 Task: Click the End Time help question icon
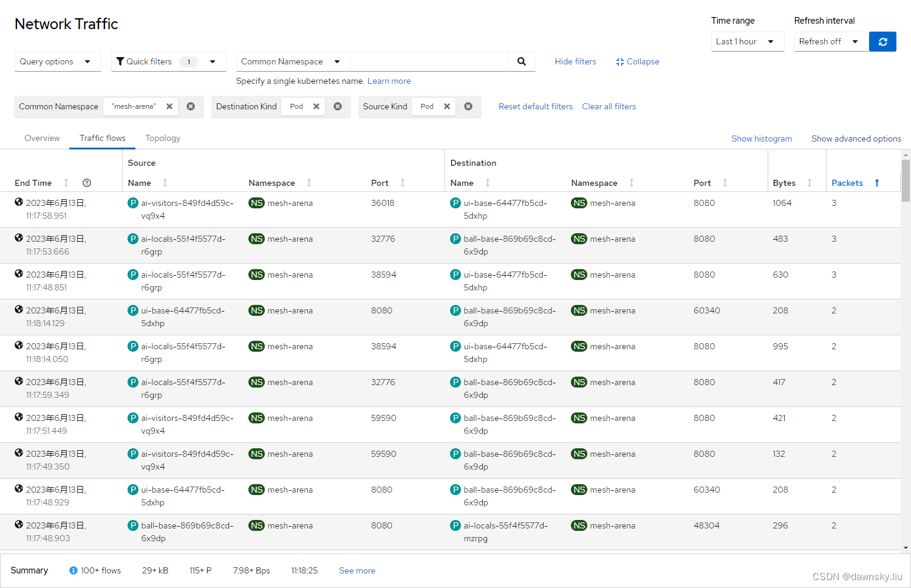point(87,183)
